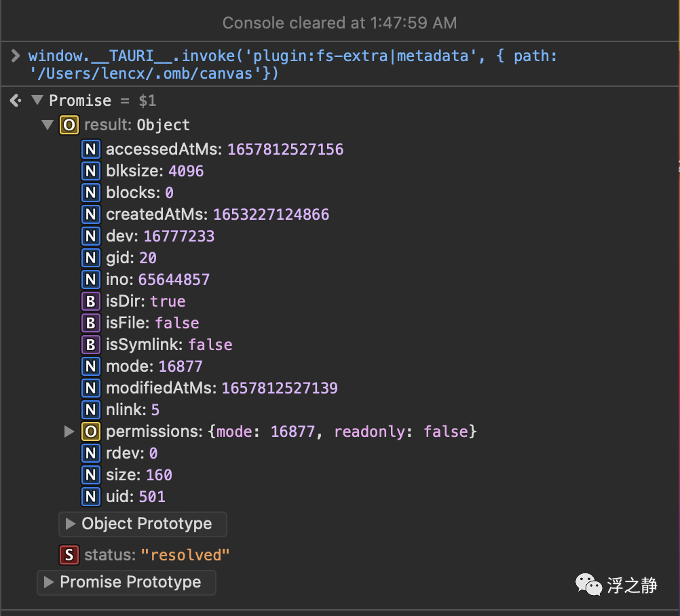Click the "resolved" status string value

[185, 555]
